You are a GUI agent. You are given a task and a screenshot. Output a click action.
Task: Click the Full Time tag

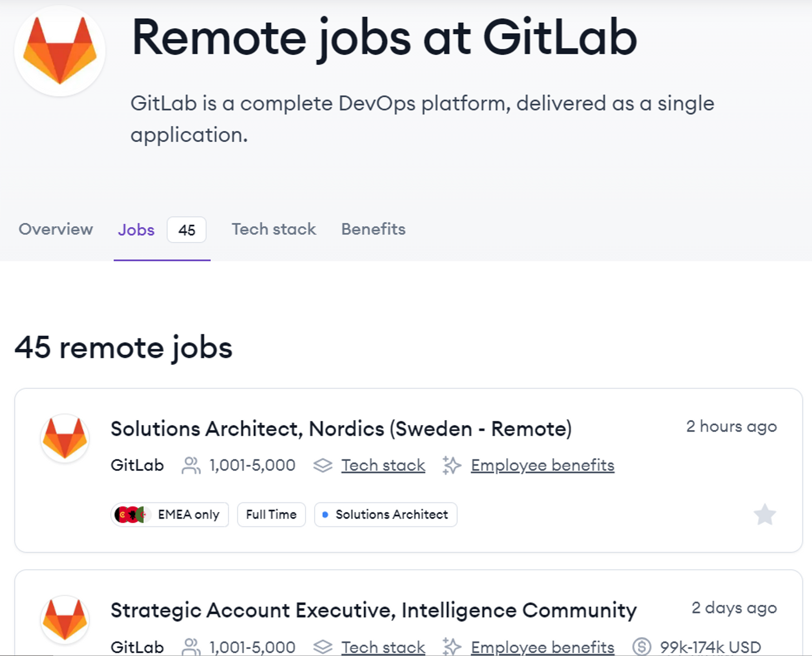[271, 515]
